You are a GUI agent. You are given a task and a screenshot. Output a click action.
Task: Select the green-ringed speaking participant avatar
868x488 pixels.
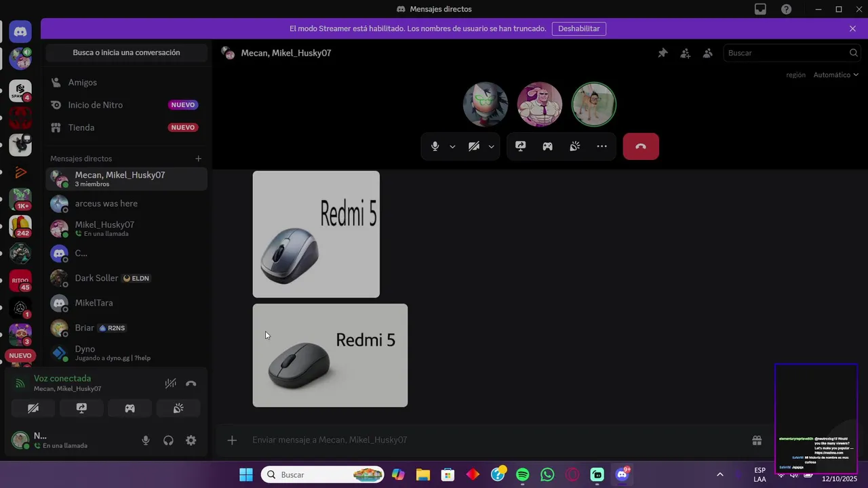coord(594,104)
